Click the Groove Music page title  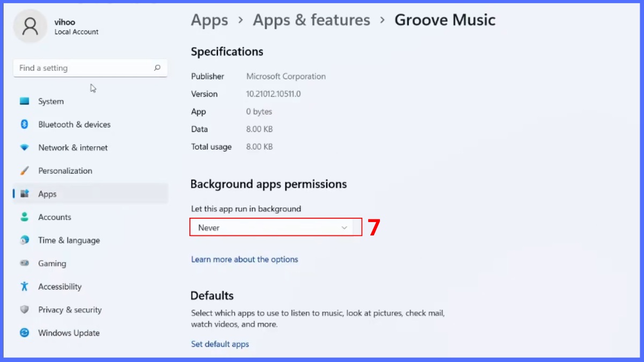[445, 20]
